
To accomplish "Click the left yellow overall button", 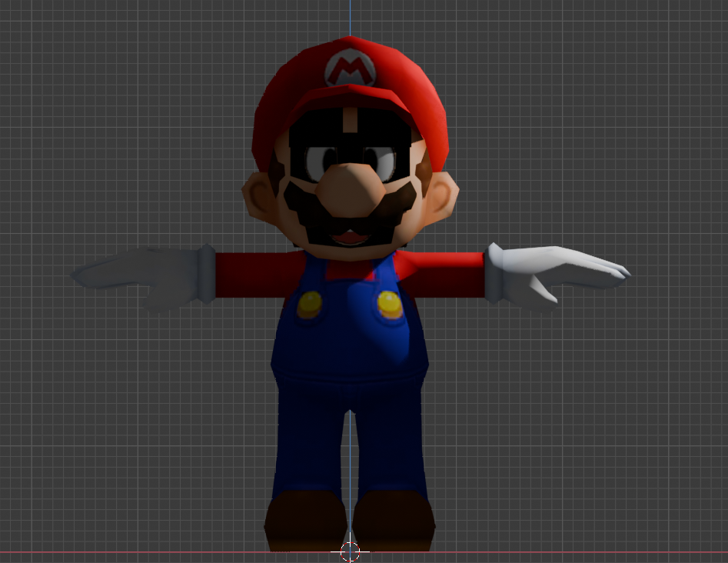I will (x=309, y=305).
